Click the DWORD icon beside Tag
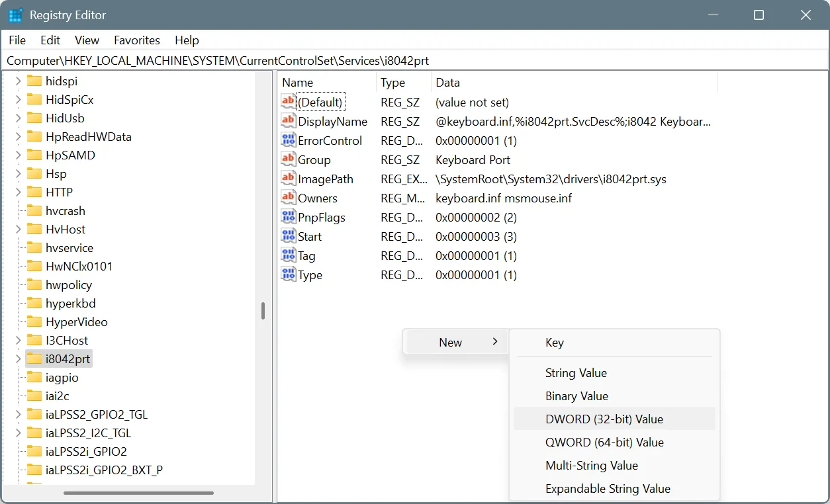The width and height of the screenshot is (830, 504). click(x=288, y=255)
